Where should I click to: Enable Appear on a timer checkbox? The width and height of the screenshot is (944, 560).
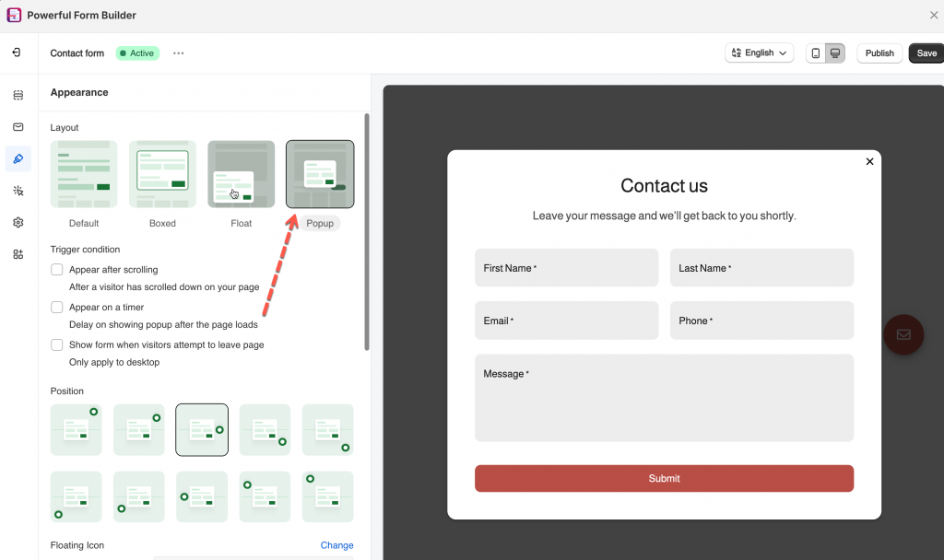(57, 308)
